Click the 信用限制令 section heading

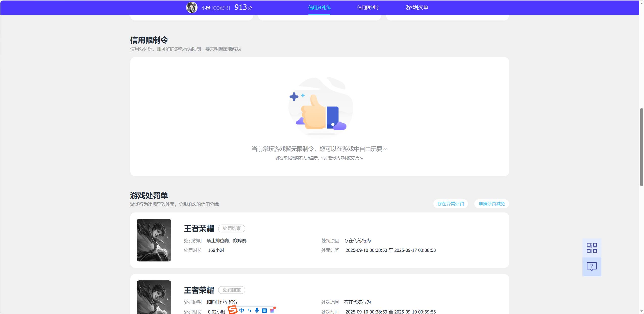149,40
